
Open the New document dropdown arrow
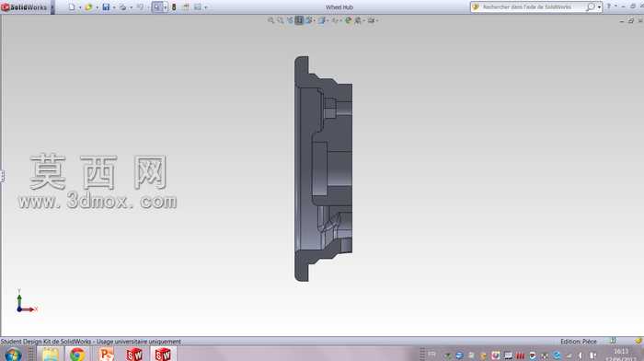[80, 7]
